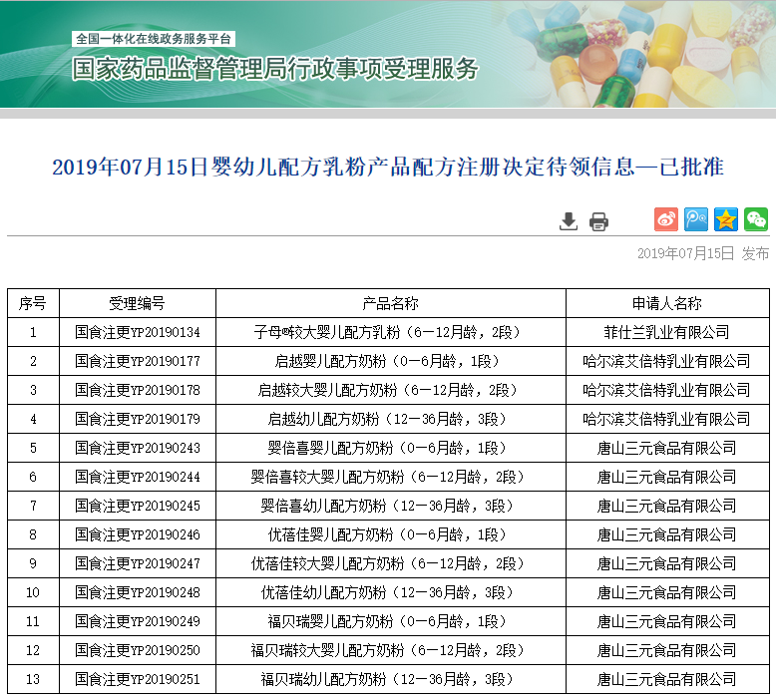This screenshot has height=700, width=776.
Task: Click the download icon
Action: click(569, 221)
